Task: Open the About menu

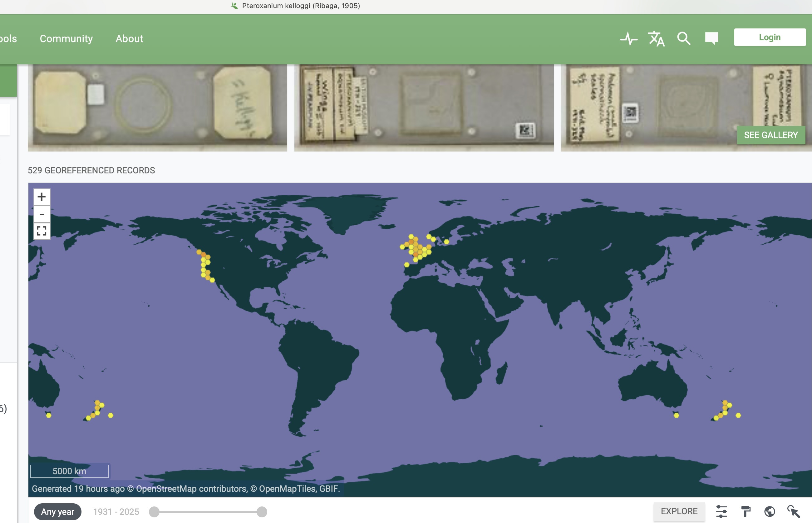Action: 129,39
